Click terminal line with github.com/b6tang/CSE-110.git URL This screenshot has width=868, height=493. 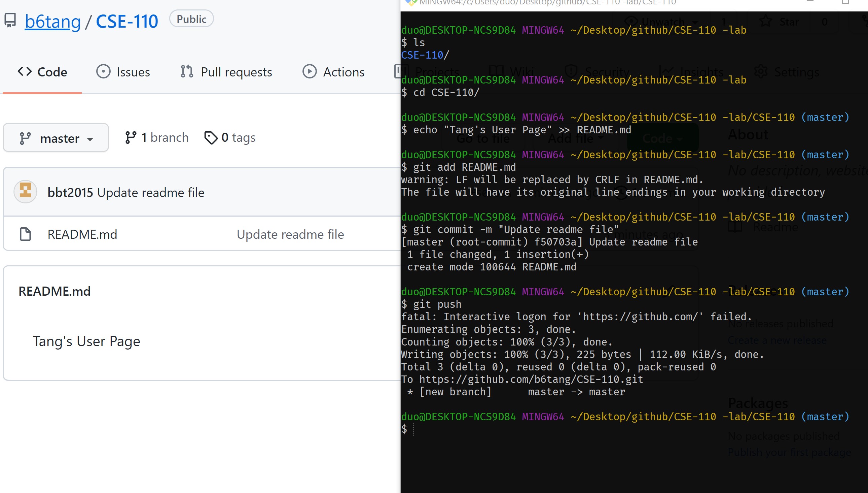522,379
